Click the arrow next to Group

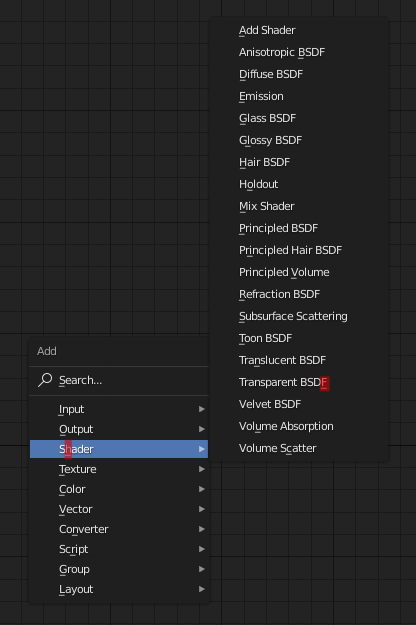tap(202, 569)
